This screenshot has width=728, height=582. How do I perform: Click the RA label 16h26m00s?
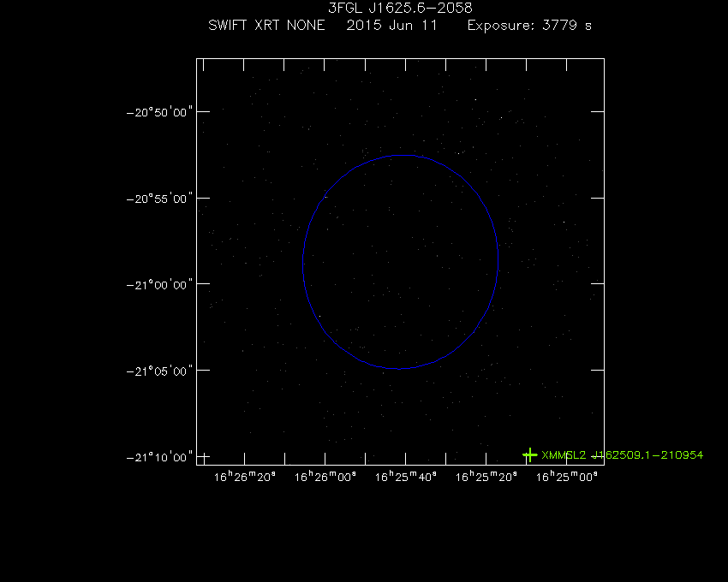click(325, 477)
